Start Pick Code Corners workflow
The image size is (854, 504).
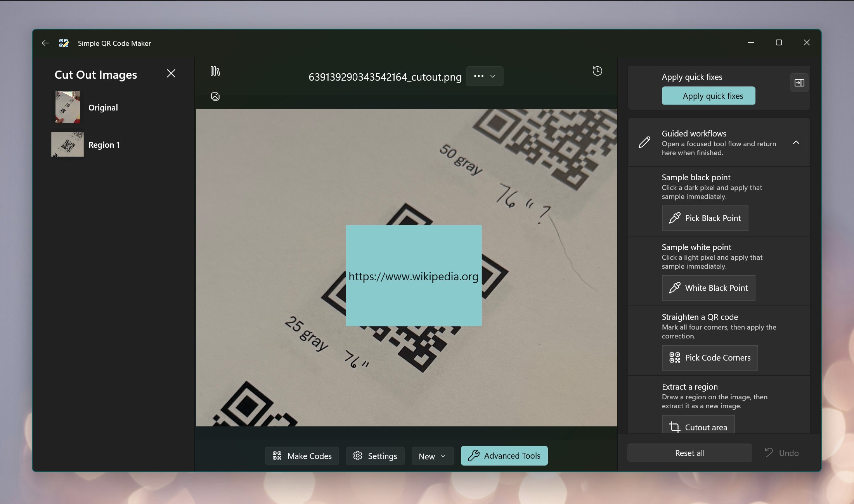pos(710,358)
